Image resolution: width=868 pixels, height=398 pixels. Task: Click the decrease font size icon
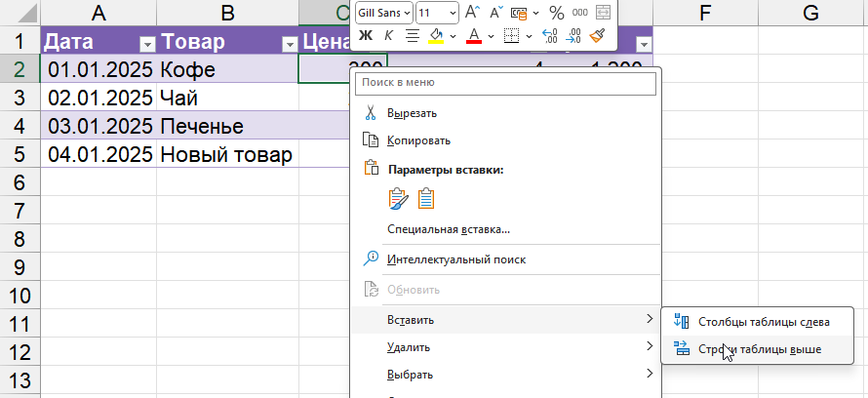[496, 13]
